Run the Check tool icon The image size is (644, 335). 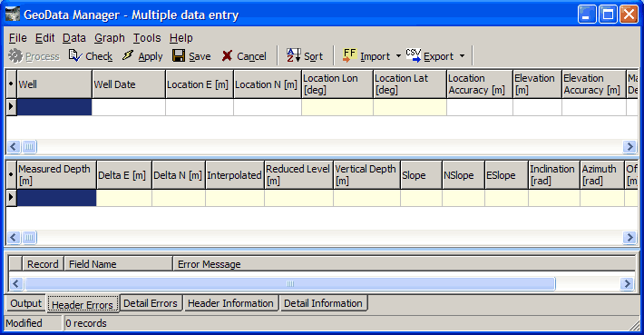pos(75,55)
